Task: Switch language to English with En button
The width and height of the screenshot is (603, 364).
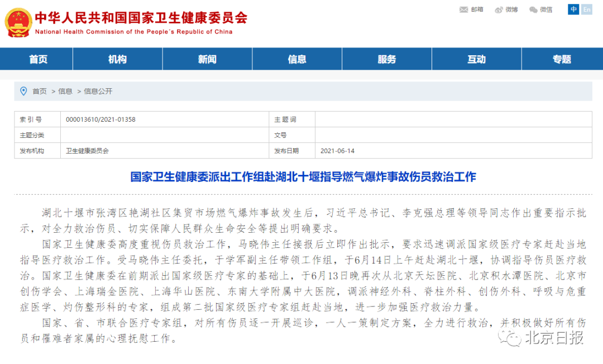Action: 586,9
